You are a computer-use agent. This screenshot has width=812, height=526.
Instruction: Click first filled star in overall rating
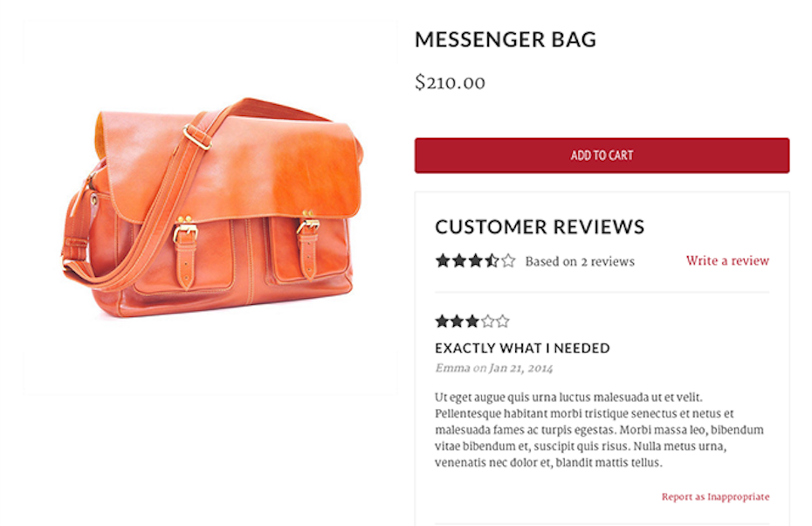click(x=443, y=260)
